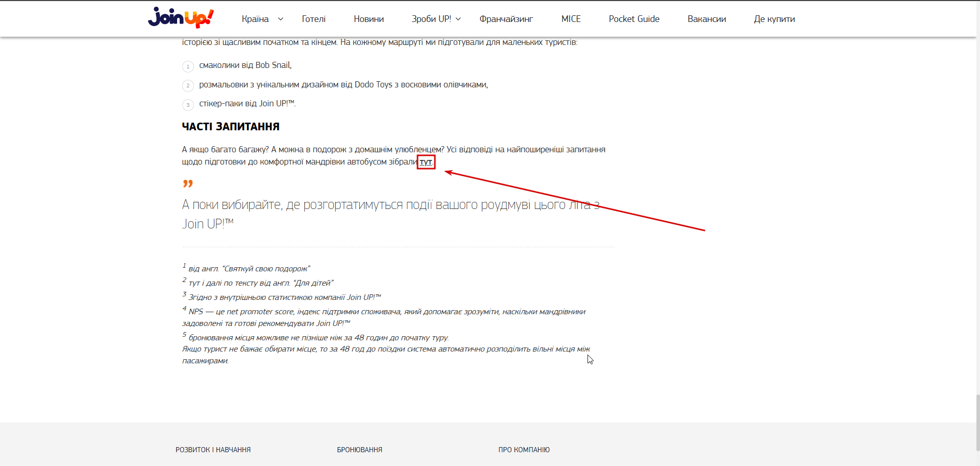Click the БРОНЮВАННЯ footer heading

pos(359,450)
